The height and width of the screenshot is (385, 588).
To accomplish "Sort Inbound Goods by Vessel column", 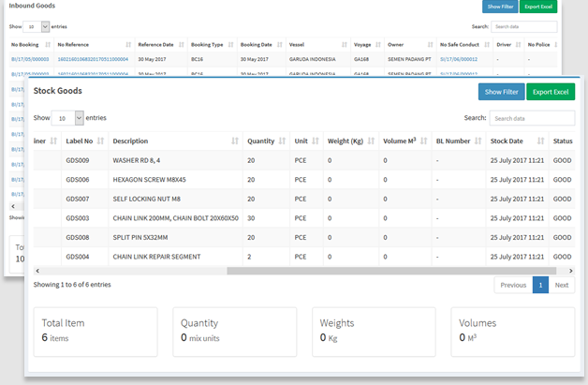I will click(318, 45).
